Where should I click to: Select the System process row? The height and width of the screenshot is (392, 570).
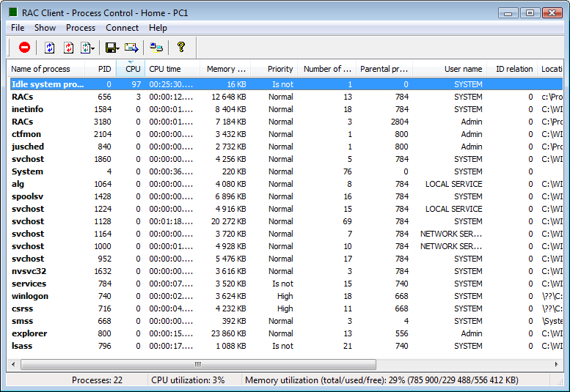pyautogui.click(x=286, y=171)
